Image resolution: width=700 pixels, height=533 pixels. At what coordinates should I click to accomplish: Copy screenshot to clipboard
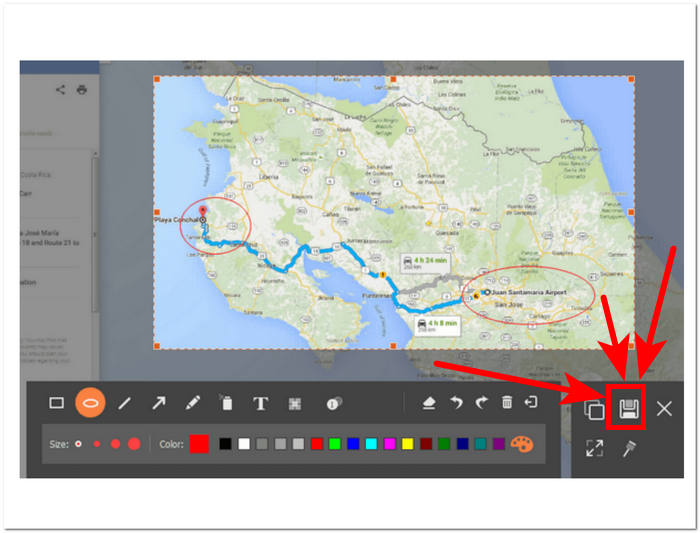(594, 409)
